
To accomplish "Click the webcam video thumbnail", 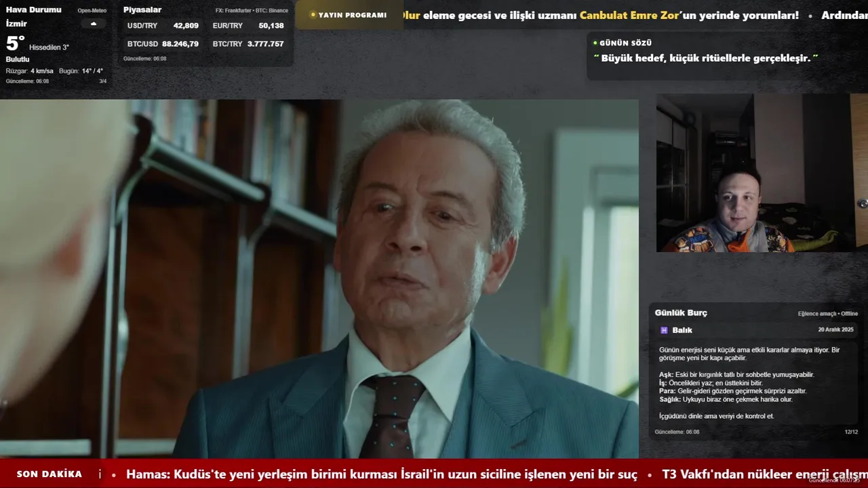I will pyautogui.click(x=762, y=173).
